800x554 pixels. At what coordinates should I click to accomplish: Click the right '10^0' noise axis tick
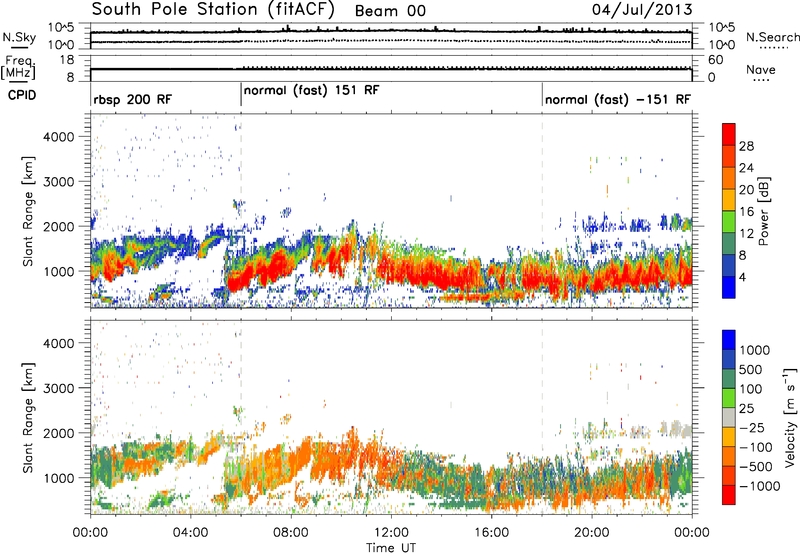click(x=721, y=45)
